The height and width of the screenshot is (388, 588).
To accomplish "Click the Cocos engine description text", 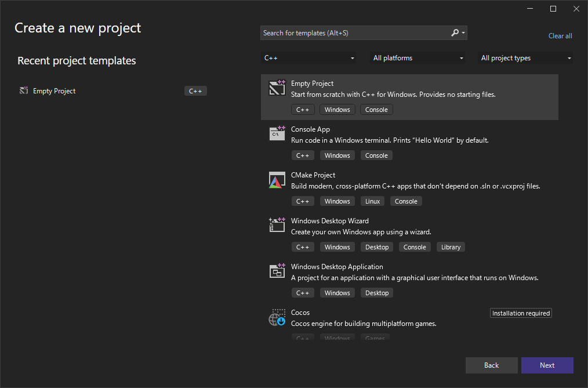I will pyautogui.click(x=364, y=324).
